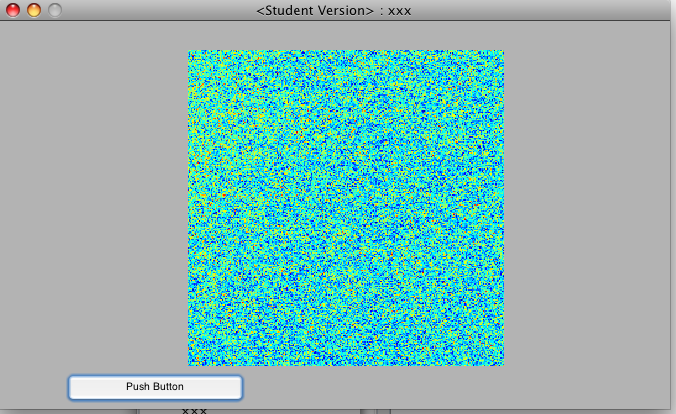The image size is (676, 414).
Task: Select the middle of the image's left edge
Action: coord(190,208)
